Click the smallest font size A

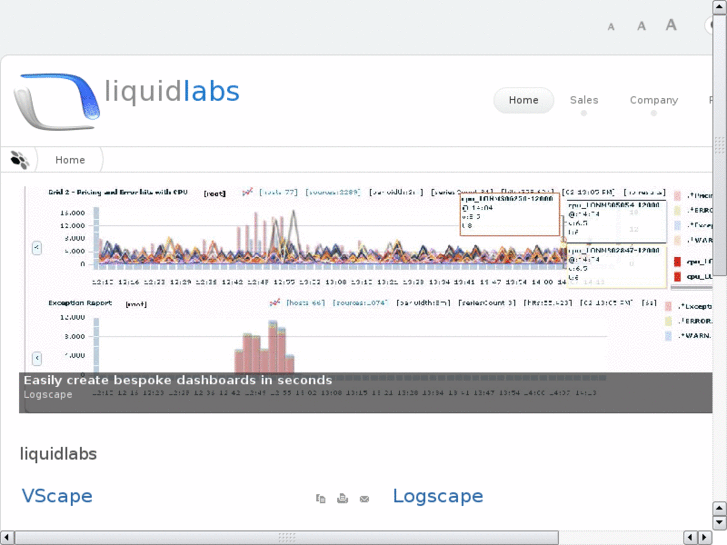611,27
